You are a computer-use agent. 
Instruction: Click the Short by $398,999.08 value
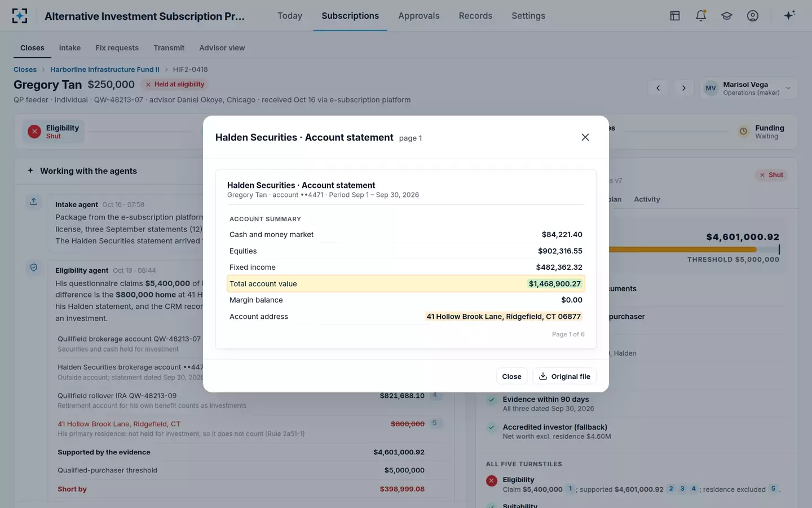point(402,489)
